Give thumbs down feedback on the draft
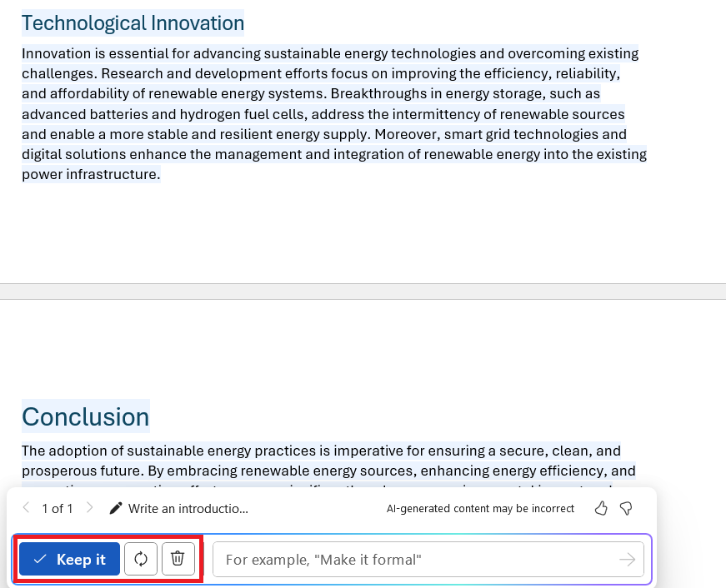Screen dimensions: 726x588 (x=626, y=508)
